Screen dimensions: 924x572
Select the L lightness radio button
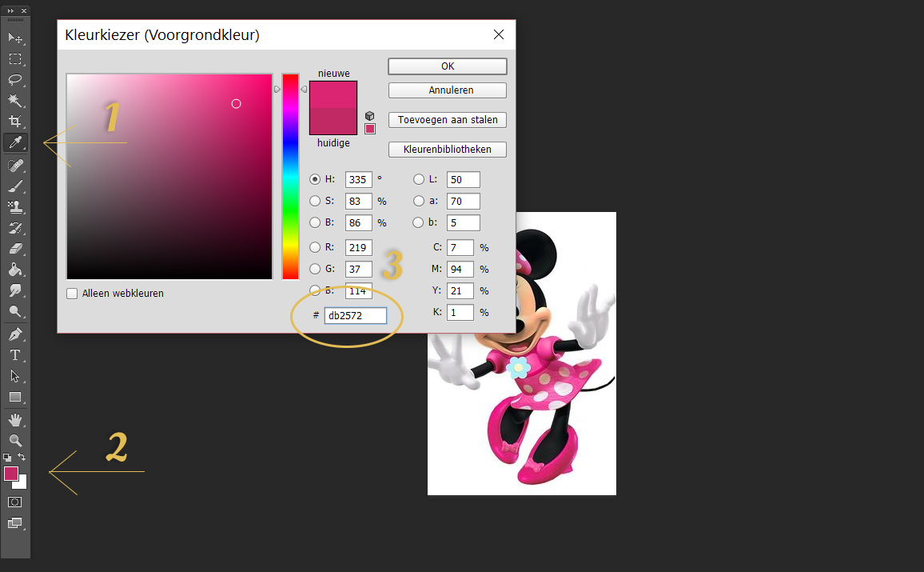pos(419,179)
